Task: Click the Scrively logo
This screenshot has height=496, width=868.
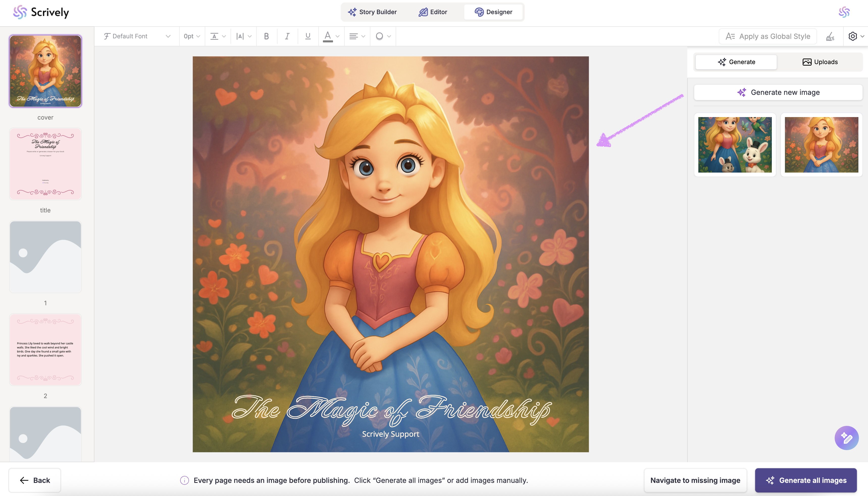Action: tap(41, 12)
